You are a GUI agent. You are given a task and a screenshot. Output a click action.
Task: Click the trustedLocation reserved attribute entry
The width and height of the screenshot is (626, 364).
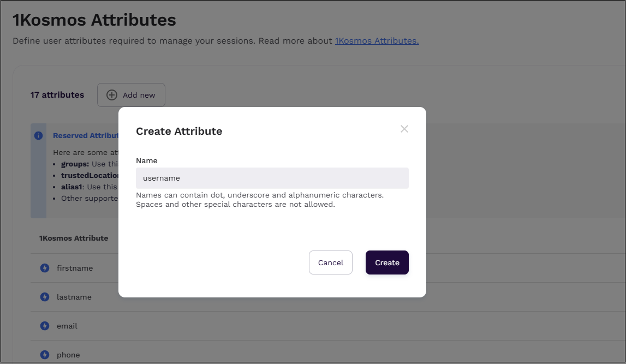tap(90, 175)
